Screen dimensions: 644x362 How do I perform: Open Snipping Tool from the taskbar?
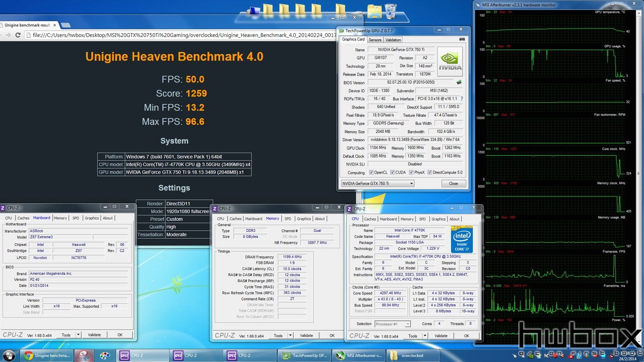[83, 355]
